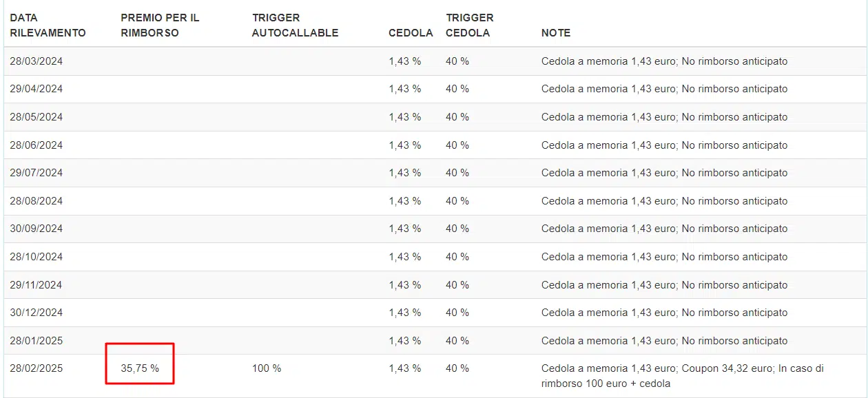Click the TRIGGER AUTOCALLABLE column header
The width and height of the screenshot is (868, 398).
click(295, 25)
